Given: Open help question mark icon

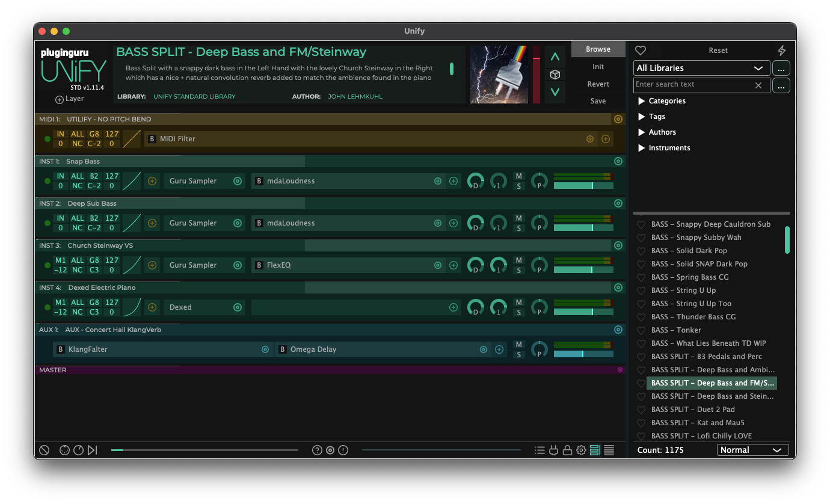Looking at the screenshot, I should 317,450.
